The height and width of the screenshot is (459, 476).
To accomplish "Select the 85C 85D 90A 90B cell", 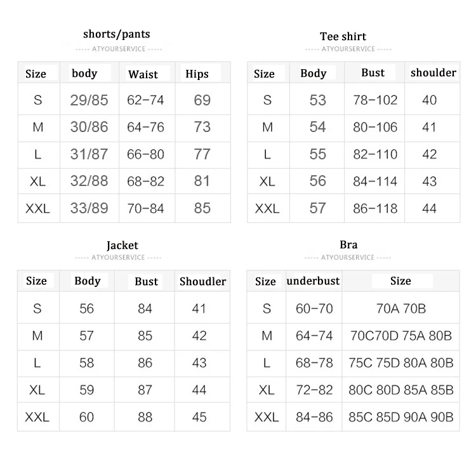I will point(400,417).
